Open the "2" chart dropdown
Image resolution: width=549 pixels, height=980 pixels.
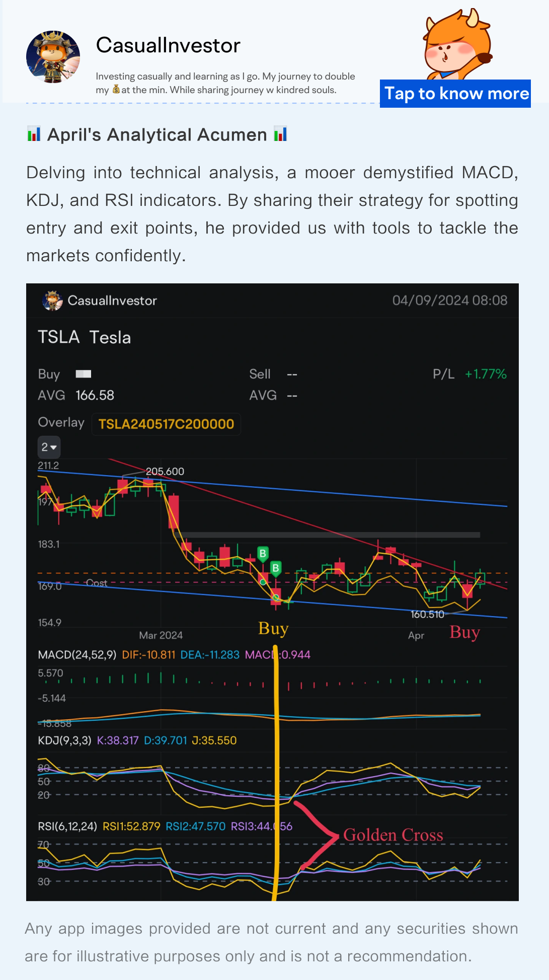(49, 447)
